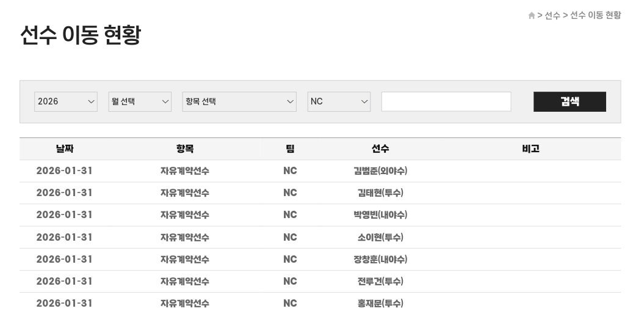This screenshot has height=314, width=644.
Task: Click the 항목 column header
Action: point(184,149)
